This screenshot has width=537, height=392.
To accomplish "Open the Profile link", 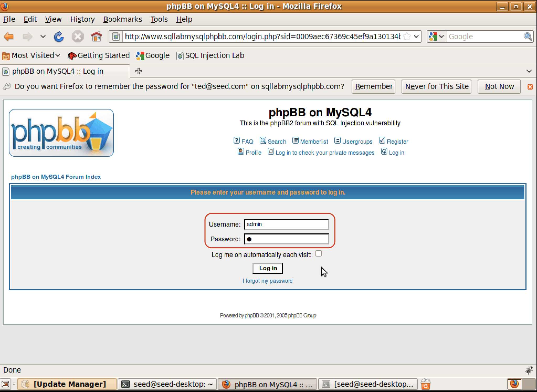I will pyautogui.click(x=254, y=153).
